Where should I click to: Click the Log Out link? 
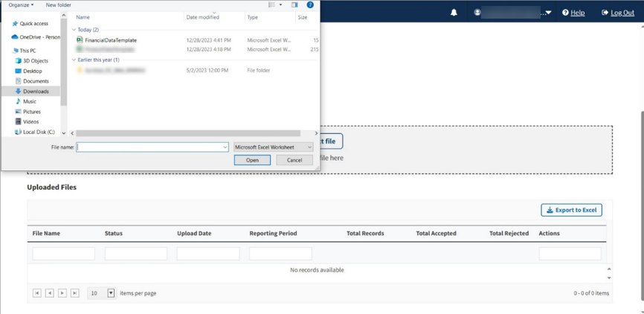coord(618,13)
